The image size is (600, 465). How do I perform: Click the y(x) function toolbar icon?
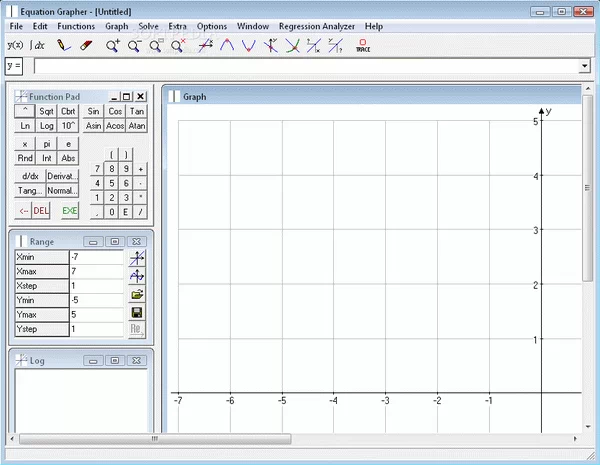(15, 45)
